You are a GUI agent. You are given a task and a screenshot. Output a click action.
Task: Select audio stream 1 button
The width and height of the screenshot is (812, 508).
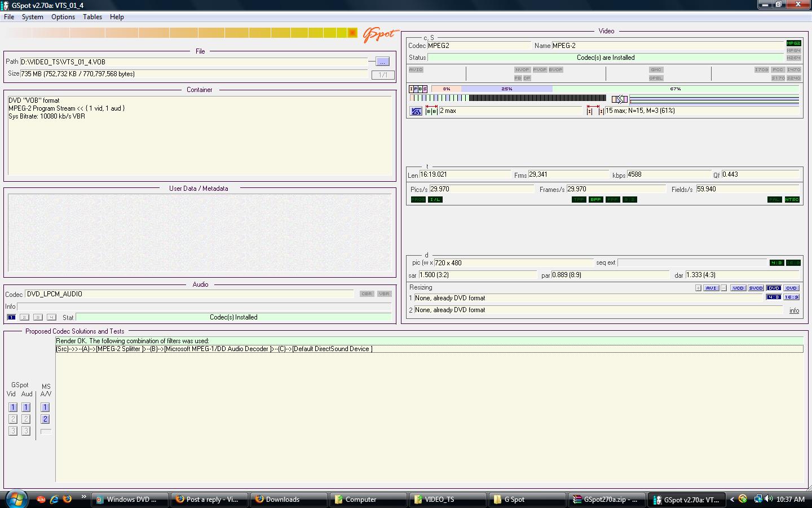pyautogui.click(x=11, y=317)
